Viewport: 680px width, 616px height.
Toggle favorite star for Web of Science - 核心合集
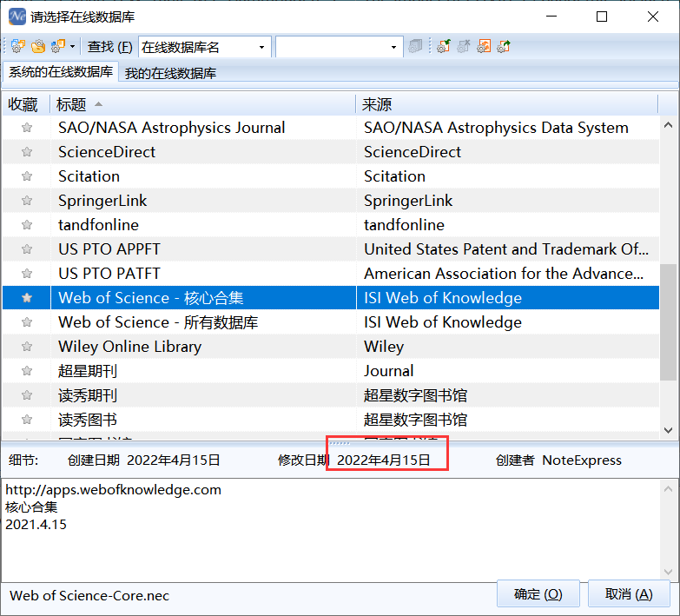point(27,298)
